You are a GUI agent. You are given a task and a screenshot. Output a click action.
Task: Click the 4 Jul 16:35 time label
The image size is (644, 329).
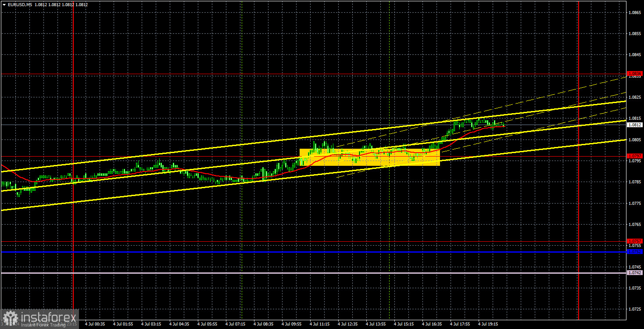pos(432,324)
